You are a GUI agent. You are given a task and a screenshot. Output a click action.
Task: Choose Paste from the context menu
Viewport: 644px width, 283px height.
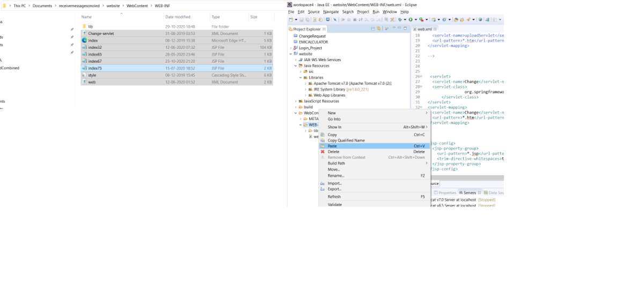click(375, 146)
